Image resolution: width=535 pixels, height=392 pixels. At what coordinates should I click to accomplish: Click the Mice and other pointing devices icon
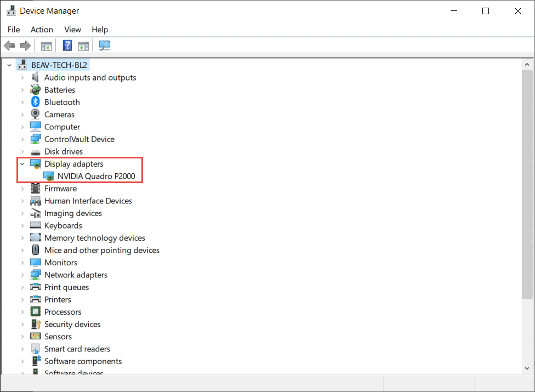pyautogui.click(x=36, y=250)
